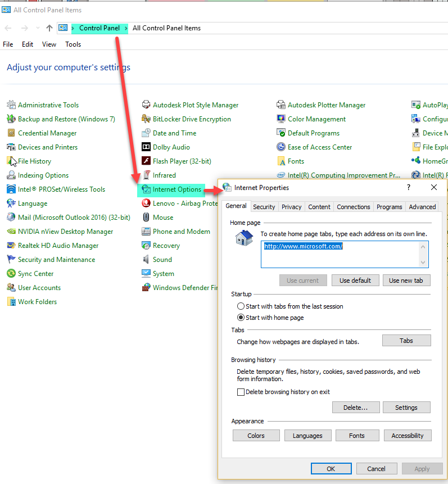This screenshot has height=484, width=448.
Task: Open NVIDIA nView Desktop Manager icon
Action: (x=11, y=231)
